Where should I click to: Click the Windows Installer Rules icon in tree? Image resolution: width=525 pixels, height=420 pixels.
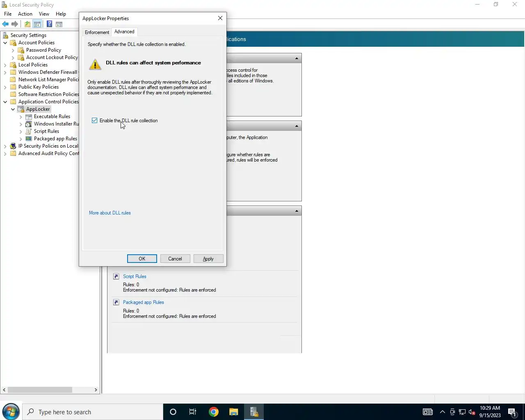click(29, 124)
